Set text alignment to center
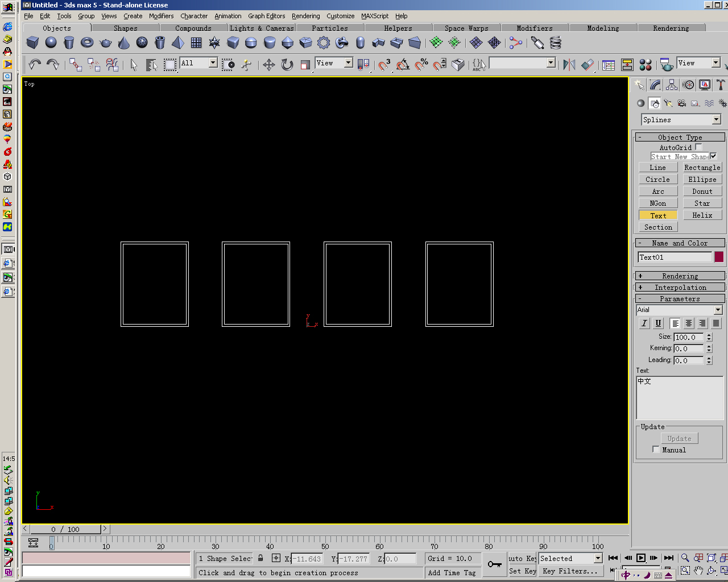This screenshot has width=728, height=582. 689,323
